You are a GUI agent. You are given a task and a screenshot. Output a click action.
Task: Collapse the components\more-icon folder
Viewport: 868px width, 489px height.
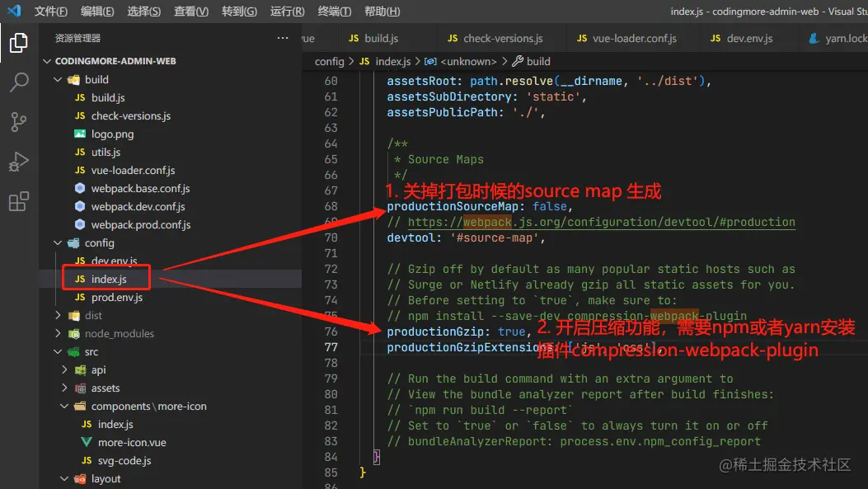[x=64, y=406]
